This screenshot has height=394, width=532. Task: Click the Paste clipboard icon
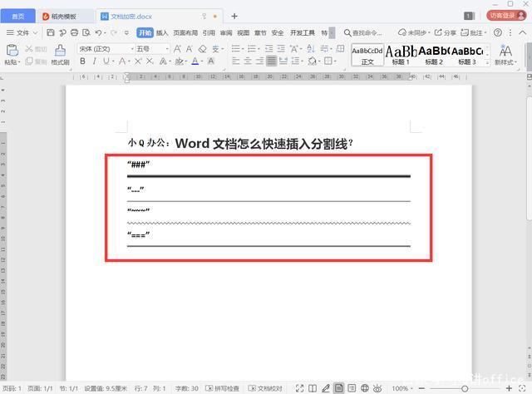point(12,50)
